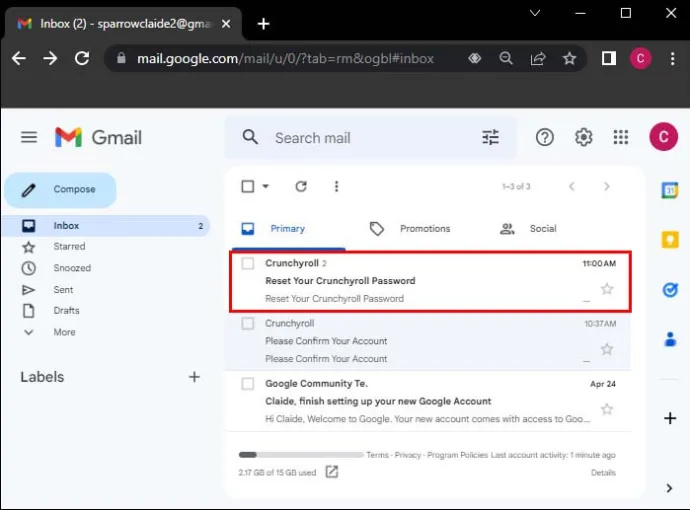The image size is (690, 510).
Task: Open Google Calendar from side panel
Action: tap(670, 190)
